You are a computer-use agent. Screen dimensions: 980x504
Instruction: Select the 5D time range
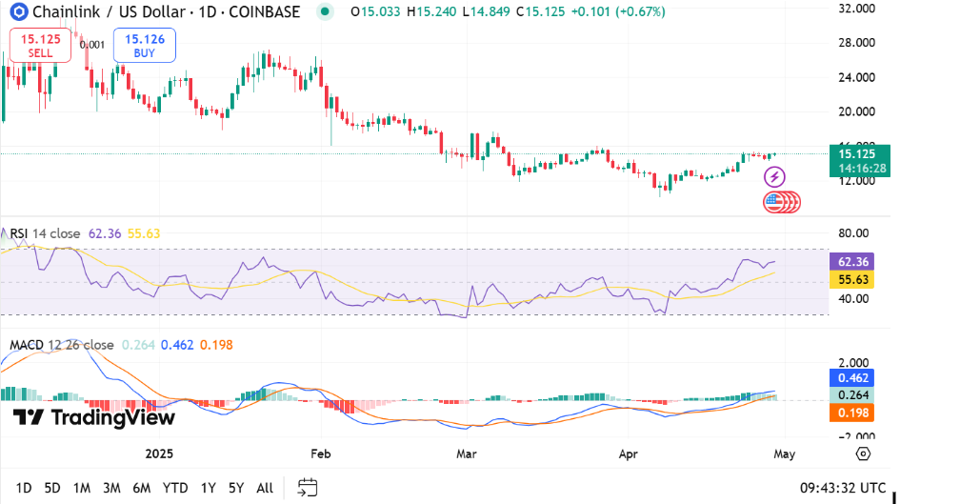pyautogui.click(x=52, y=488)
